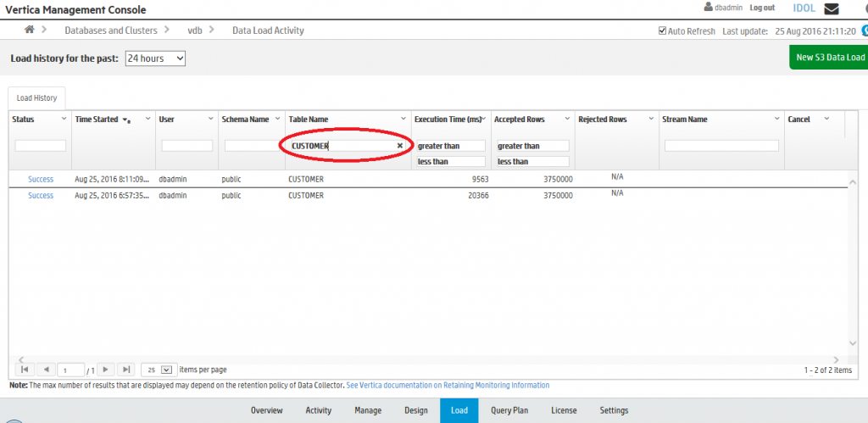Go to last page of results
868x423 pixels.
click(x=127, y=370)
